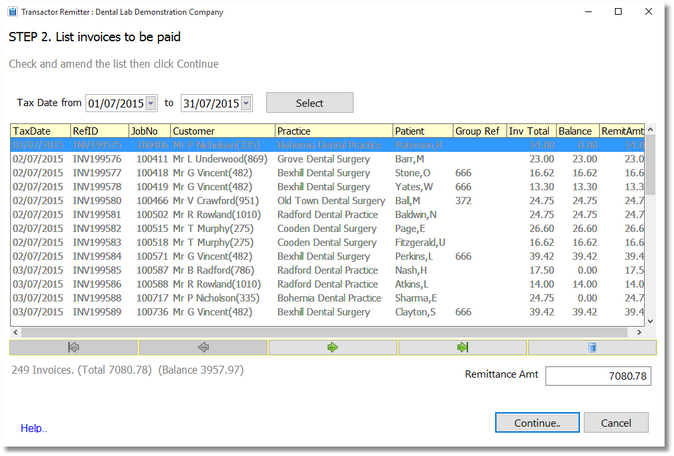Screen dimensions: 674x456
Task: Click Balance 13.30 for Yates,W
Action: 585,187
